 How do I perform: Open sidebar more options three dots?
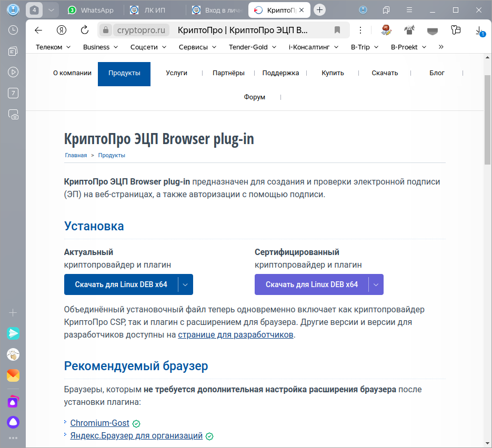13,438
